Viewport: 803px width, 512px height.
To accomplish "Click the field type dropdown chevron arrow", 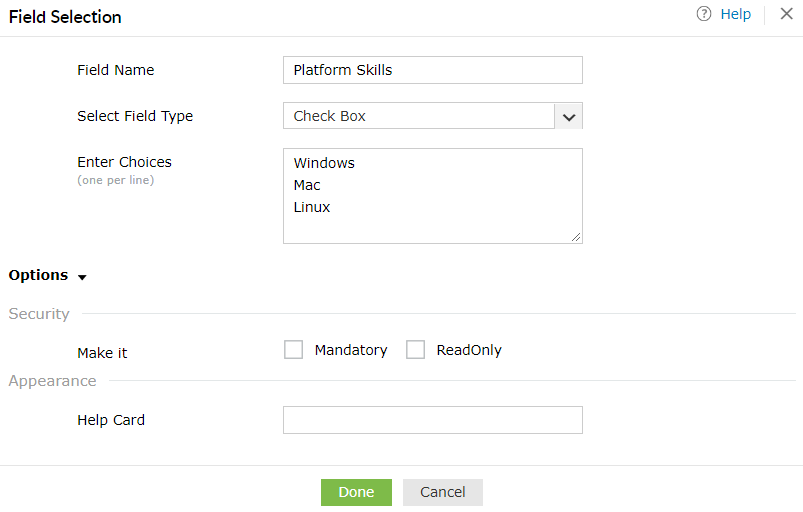I will tap(568, 116).
